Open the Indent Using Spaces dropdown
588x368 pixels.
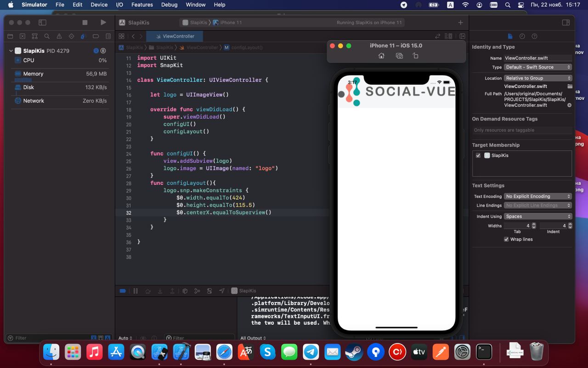click(x=538, y=217)
